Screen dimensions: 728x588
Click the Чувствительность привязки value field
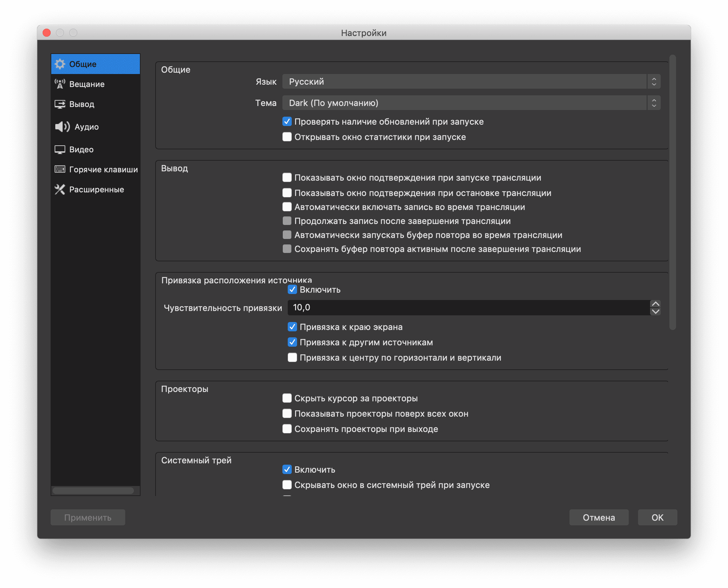pyautogui.click(x=468, y=308)
